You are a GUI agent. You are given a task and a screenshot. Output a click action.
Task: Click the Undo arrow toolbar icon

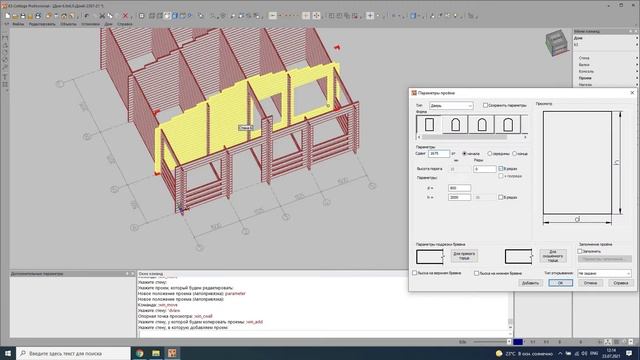click(87, 16)
